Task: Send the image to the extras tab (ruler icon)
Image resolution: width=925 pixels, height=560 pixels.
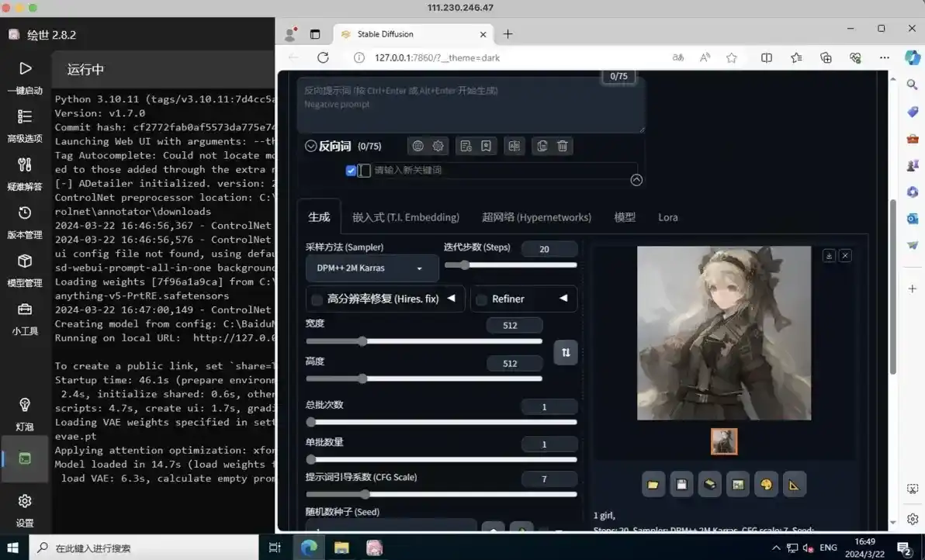Action: pos(794,484)
